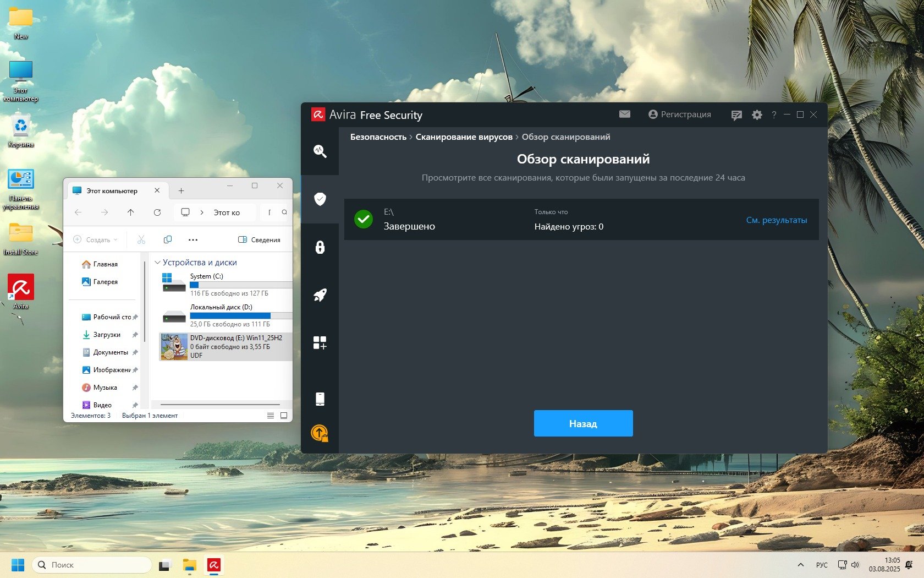Click Регистрация in Avira title bar

pyautogui.click(x=680, y=114)
